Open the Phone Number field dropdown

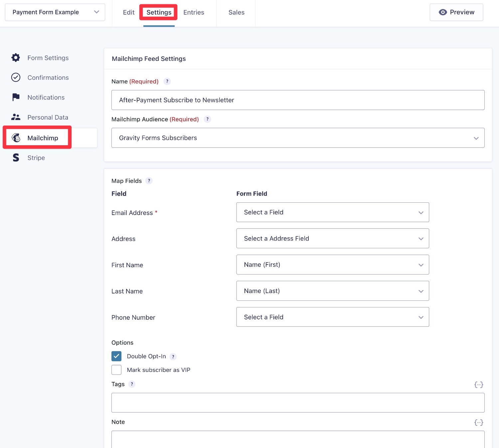[332, 317]
